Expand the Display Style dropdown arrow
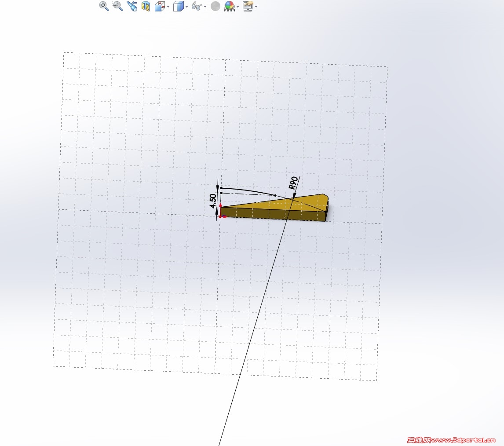The width and height of the screenshot is (504, 446). [187, 7]
